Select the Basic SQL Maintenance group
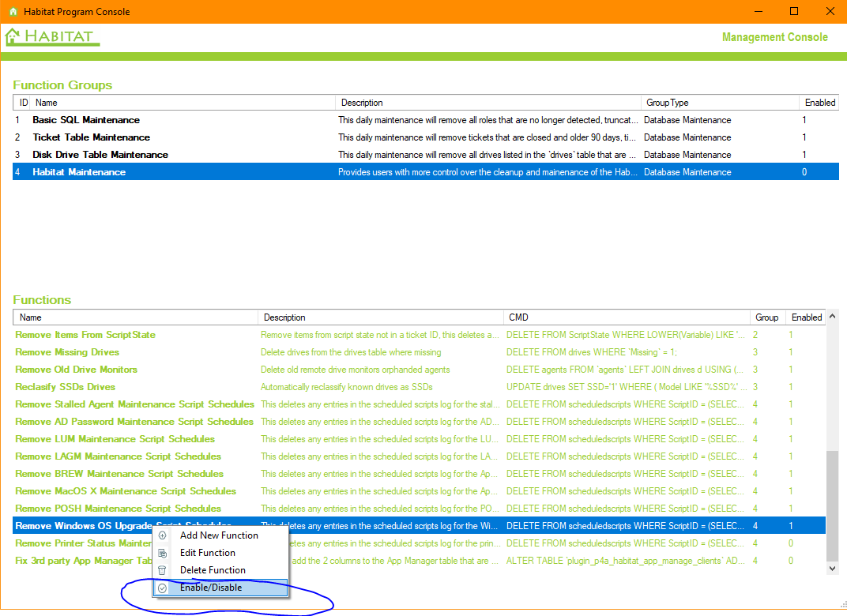 pos(86,120)
